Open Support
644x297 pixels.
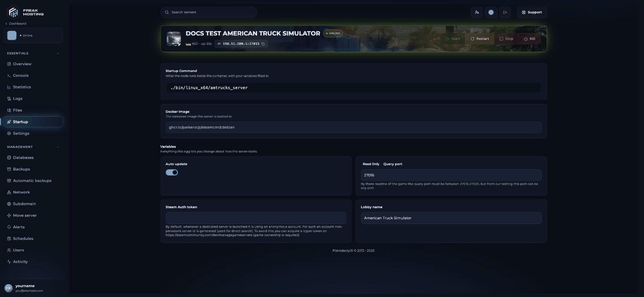pyautogui.click(x=531, y=12)
